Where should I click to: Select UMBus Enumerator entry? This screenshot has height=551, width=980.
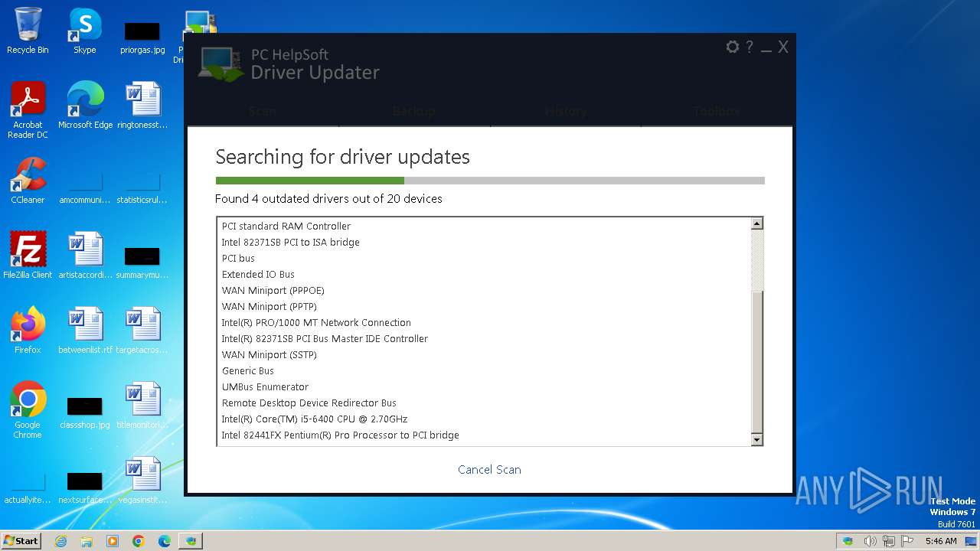coord(484,387)
